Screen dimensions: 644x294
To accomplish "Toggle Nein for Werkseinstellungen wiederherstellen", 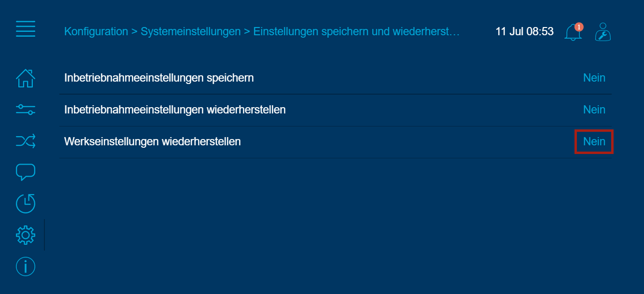I will click(x=594, y=141).
